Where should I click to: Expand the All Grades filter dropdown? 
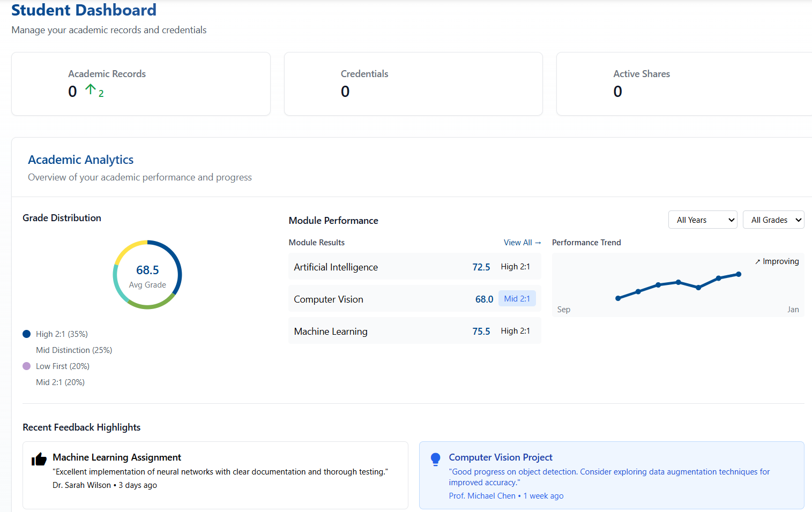pyautogui.click(x=773, y=220)
